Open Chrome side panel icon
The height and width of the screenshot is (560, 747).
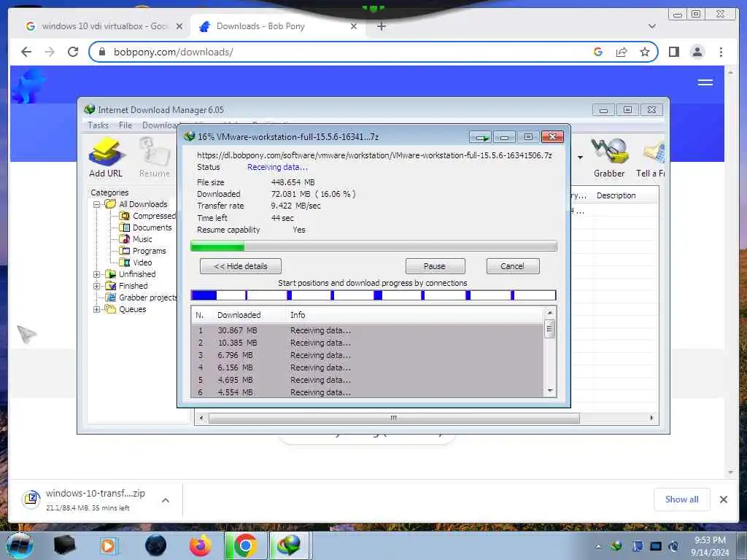[673, 52]
